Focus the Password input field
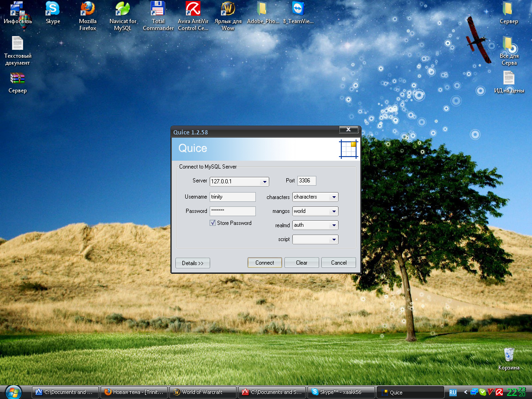Viewport: 532px width, 399px height. pos(233,211)
